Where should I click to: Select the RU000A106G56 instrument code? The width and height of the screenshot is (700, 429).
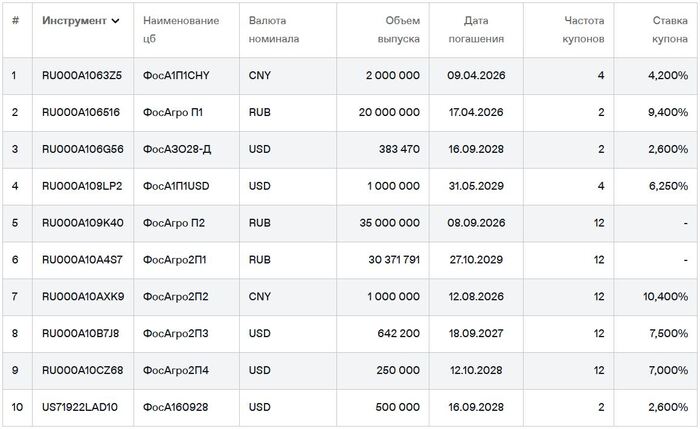point(82,149)
